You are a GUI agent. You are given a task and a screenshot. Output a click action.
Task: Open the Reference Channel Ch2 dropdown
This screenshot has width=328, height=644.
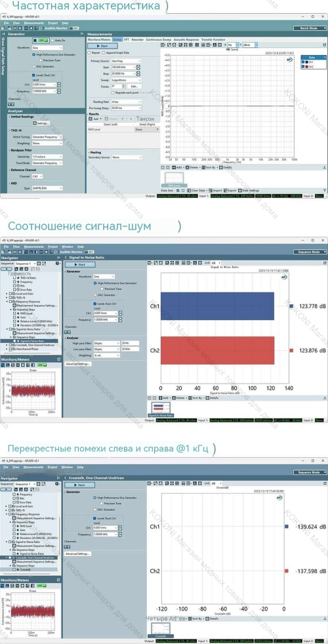[x=37, y=176]
